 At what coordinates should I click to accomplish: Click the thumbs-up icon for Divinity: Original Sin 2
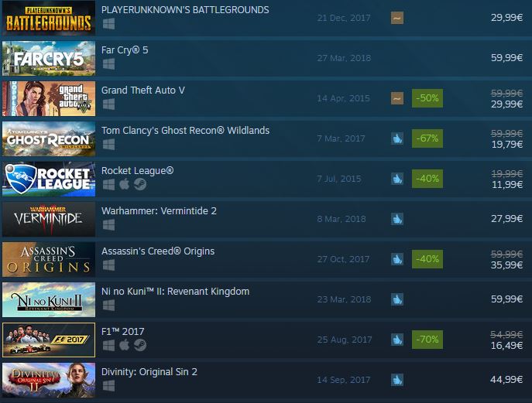tap(397, 380)
